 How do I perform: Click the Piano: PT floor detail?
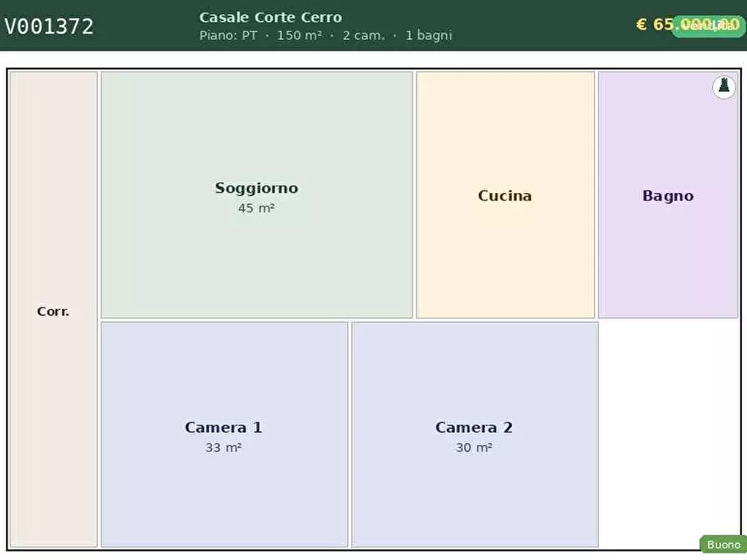(x=228, y=36)
